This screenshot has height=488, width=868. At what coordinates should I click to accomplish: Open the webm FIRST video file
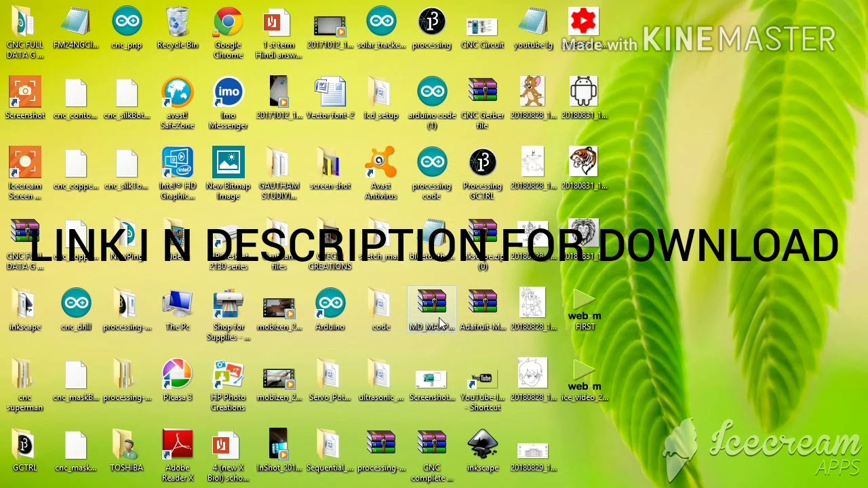pyautogui.click(x=585, y=310)
